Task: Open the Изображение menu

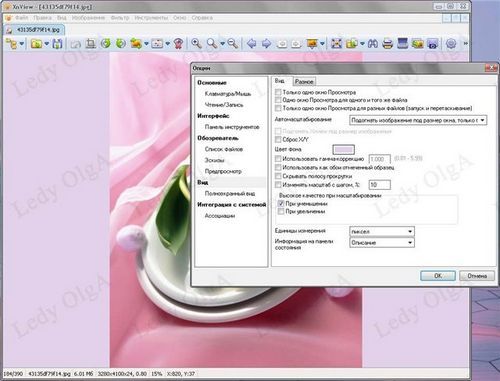Action: click(x=88, y=18)
